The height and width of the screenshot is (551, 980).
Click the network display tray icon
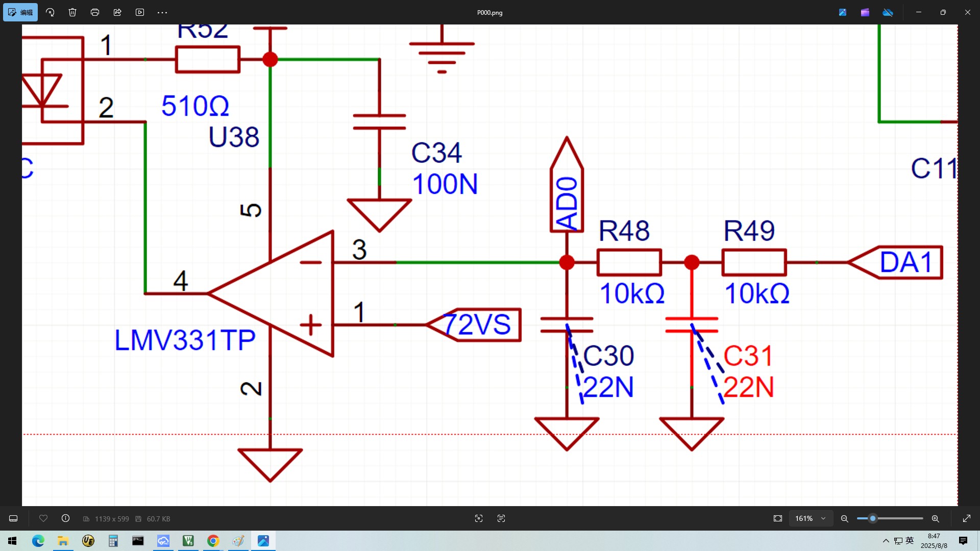point(898,541)
